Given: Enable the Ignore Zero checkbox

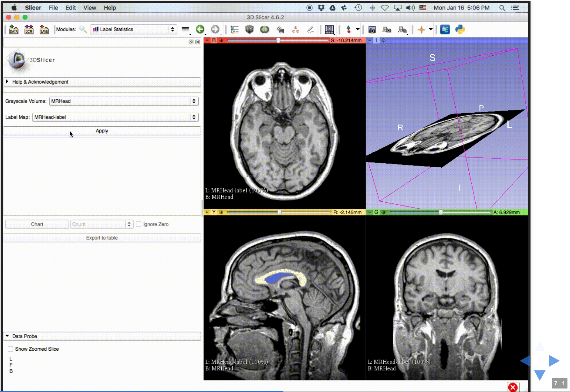Looking at the screenshot, I should click(x=139, y=224).
